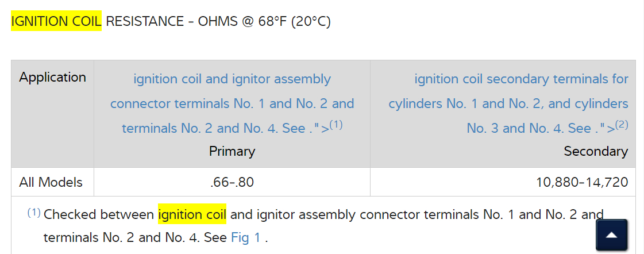Select the Application column header cell
Viewport: 644px width, 254px height.
point(52,78)
